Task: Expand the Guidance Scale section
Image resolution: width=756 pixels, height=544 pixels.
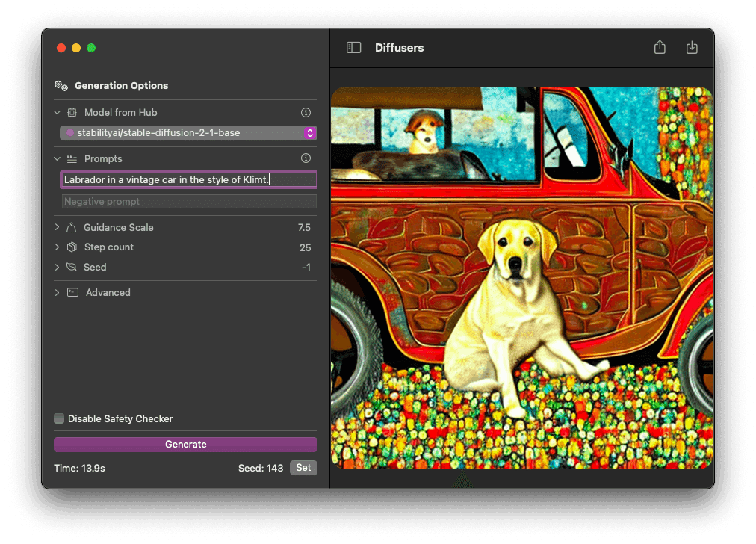Action: click(58, 227)
